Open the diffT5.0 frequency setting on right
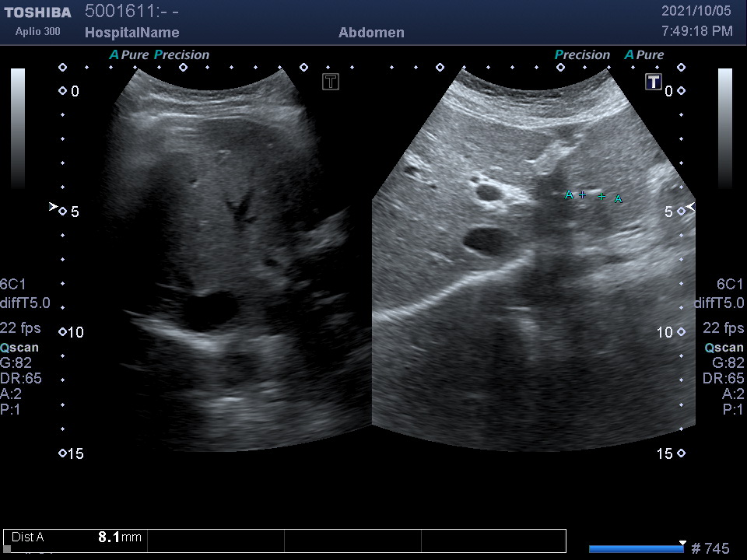This screenshot has height=560, width=747. [719, 303]
